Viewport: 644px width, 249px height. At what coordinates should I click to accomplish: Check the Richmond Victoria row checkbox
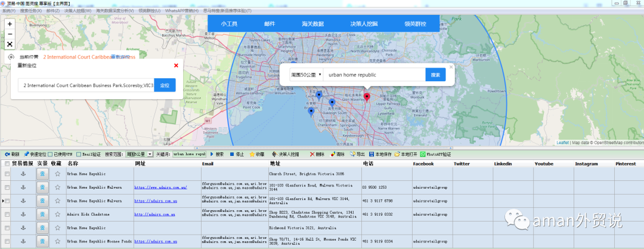[7, 228]
